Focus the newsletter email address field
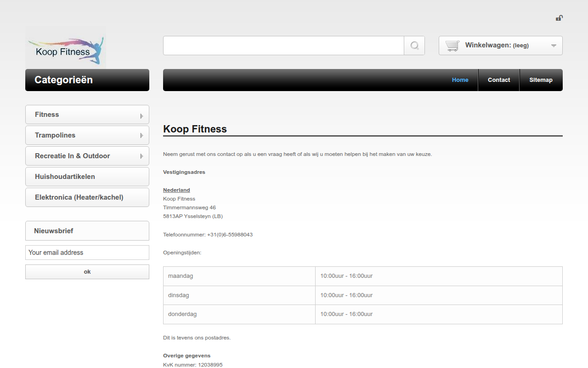The width and height of the screenshot is (588, 368). tap(87, 253)
